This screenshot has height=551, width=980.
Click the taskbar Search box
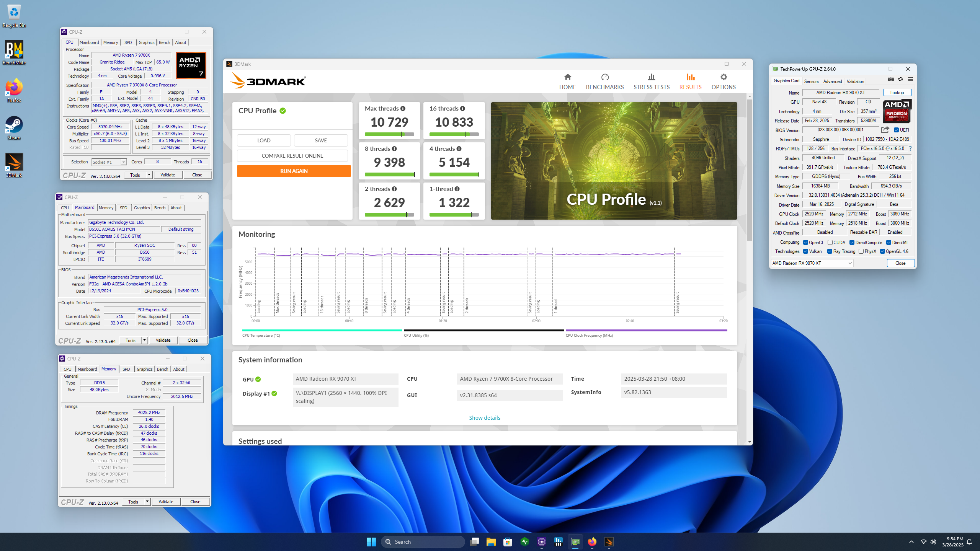(423, 542)
